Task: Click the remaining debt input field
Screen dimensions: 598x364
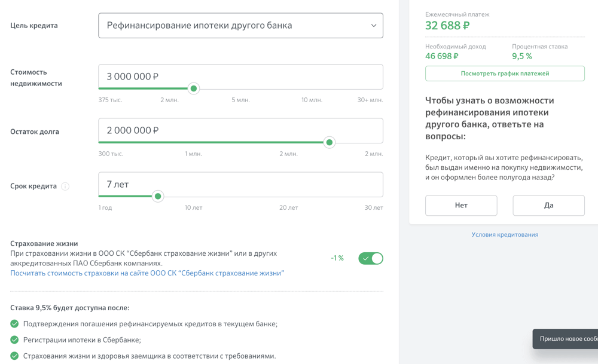Action: [240, 130]
